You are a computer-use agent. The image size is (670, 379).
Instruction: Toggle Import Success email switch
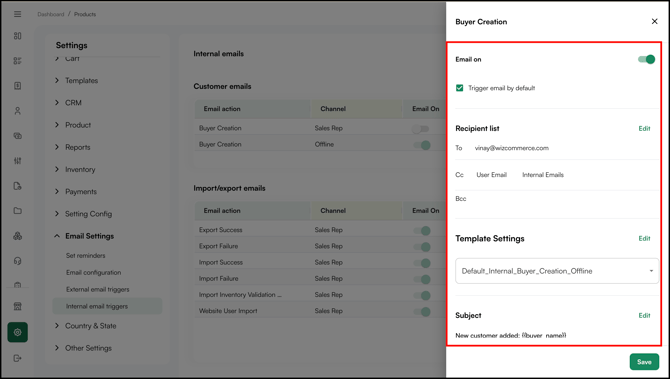tap(421, 263)
